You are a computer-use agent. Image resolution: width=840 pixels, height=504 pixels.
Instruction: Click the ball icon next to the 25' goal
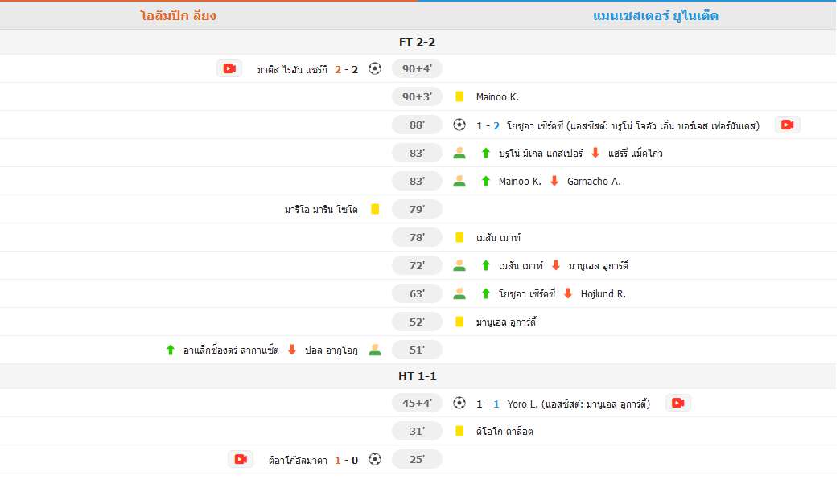375,459
